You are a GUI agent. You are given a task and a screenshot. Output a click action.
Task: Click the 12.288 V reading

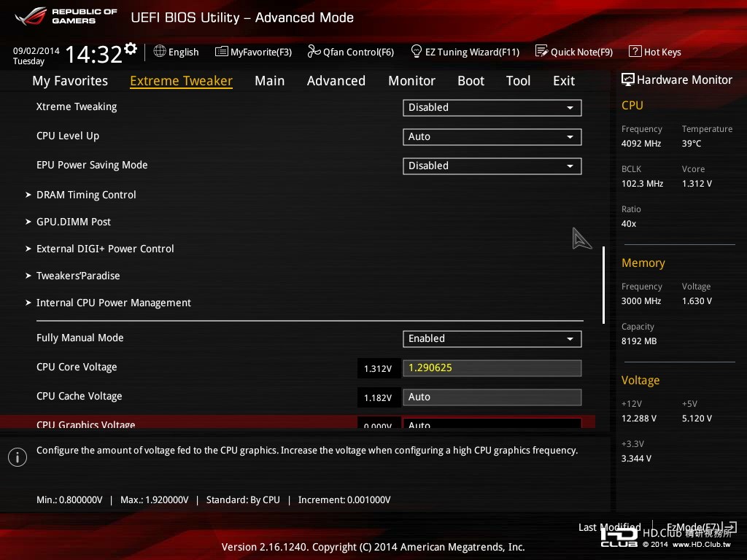639,418
